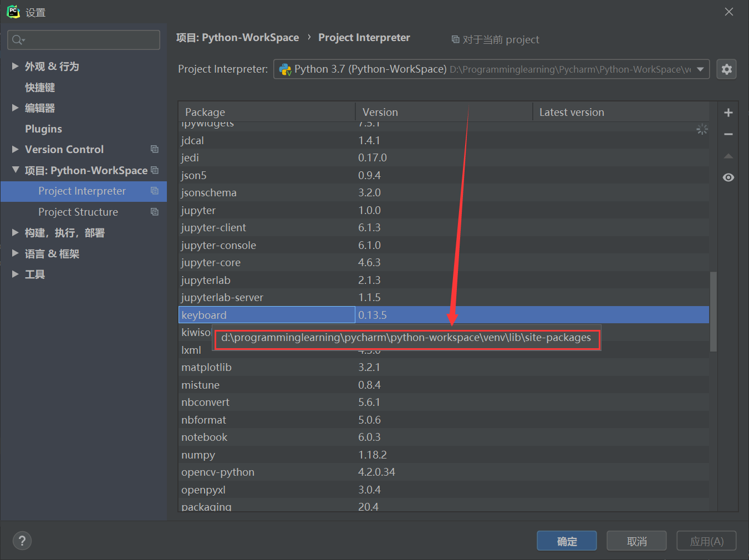Select the numpy package row
This screenshot has height=560, width=749.
[x=444, y=455]
